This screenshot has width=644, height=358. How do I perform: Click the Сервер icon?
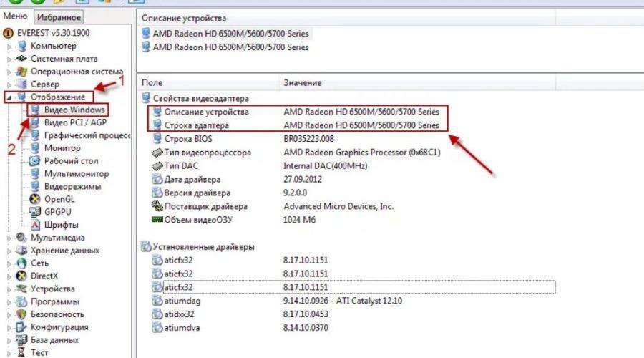click(21, 84)
